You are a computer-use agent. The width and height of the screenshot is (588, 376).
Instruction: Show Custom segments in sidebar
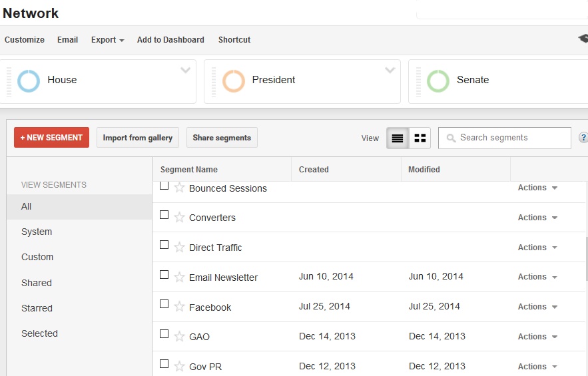37,257
